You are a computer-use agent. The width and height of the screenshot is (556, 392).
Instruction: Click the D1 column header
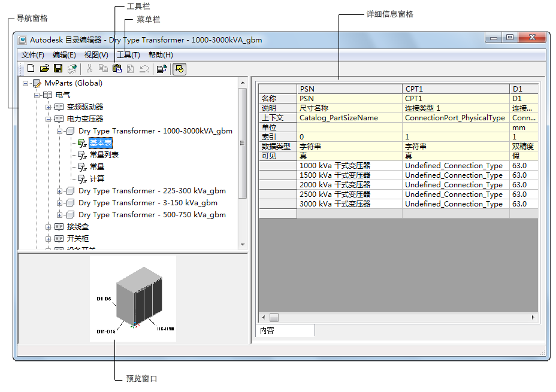coord(524,89)
